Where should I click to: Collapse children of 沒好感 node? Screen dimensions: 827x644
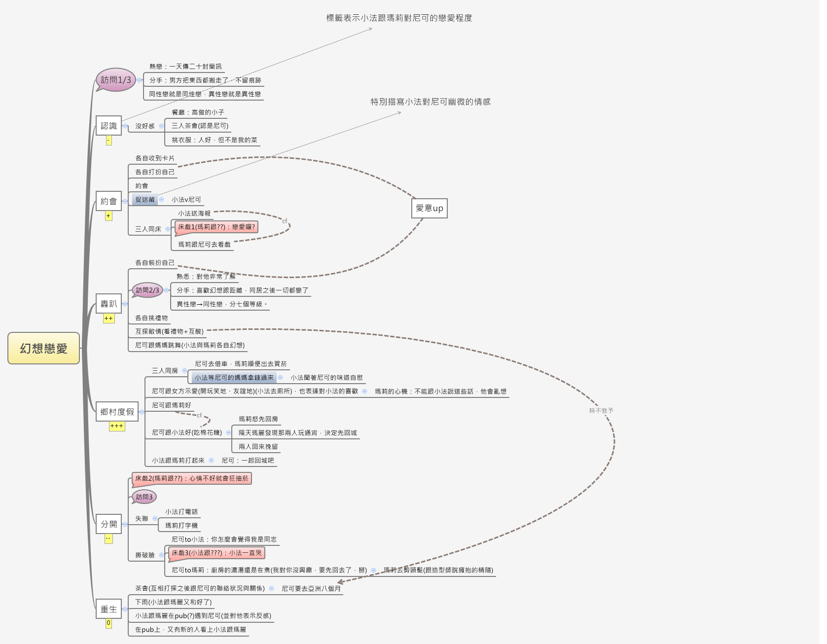click(x=161, y=126)
